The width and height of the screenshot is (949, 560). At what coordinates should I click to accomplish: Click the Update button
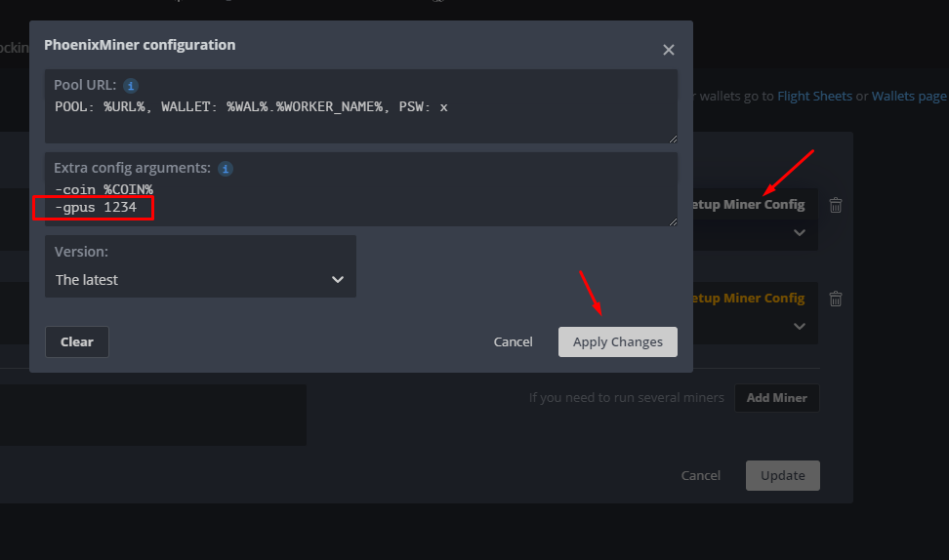(783, 475)
